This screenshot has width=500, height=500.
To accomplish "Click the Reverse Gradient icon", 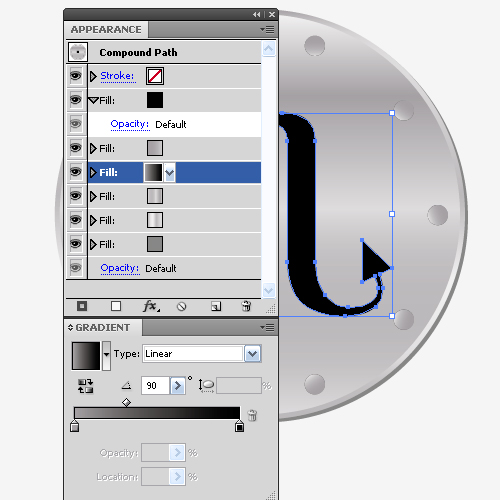I will 85,386.
